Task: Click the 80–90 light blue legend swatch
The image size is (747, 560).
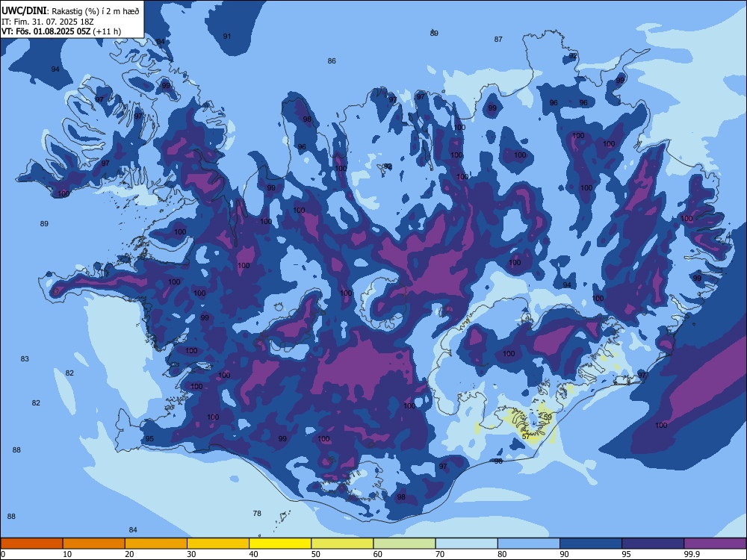Action: [x=529, y=544]
